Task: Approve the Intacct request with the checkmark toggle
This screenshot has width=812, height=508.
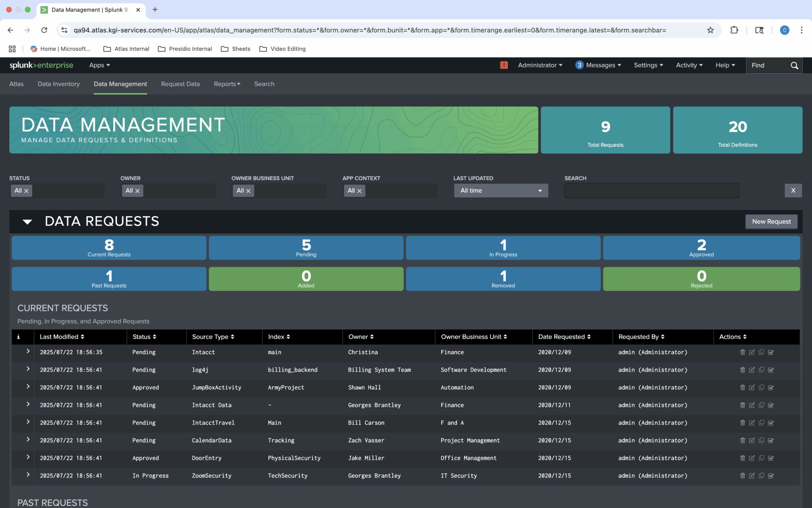Action: pyautogui.click(x=771, y=352)
